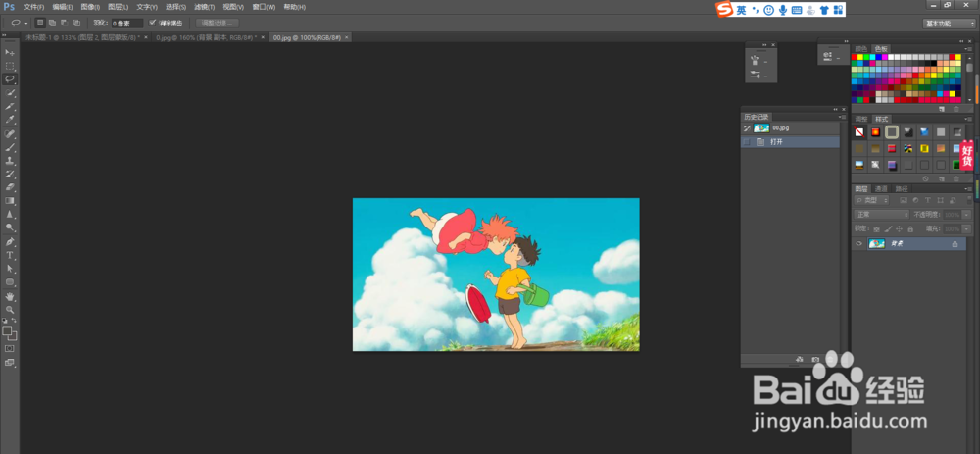Image resolution: width=980 pixels, height=454 pixels.
Task: Click the 调整边缘 (Refine Edge) button
Action: pos(218,24)
